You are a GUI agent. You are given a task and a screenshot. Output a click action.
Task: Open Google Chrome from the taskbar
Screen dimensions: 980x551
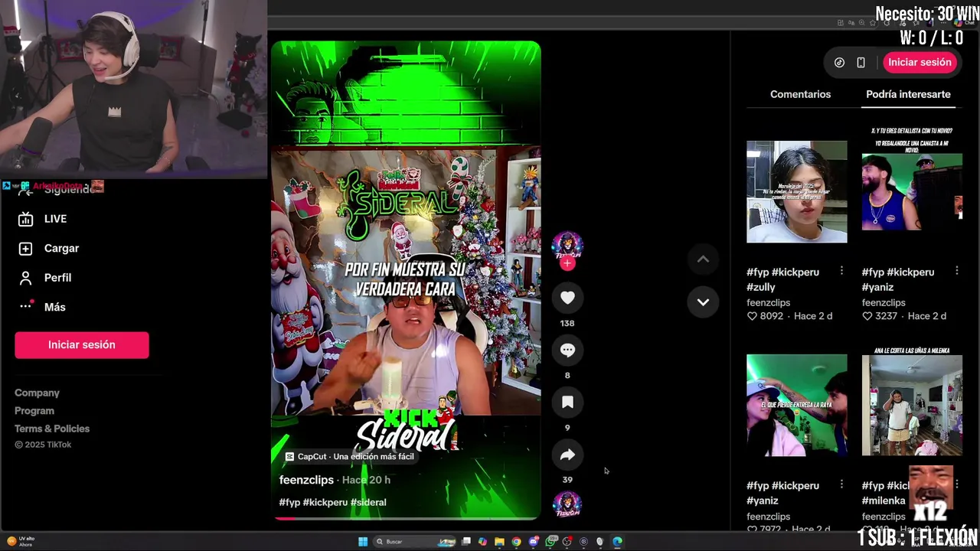pyautogui.click(x=516, y=542)
